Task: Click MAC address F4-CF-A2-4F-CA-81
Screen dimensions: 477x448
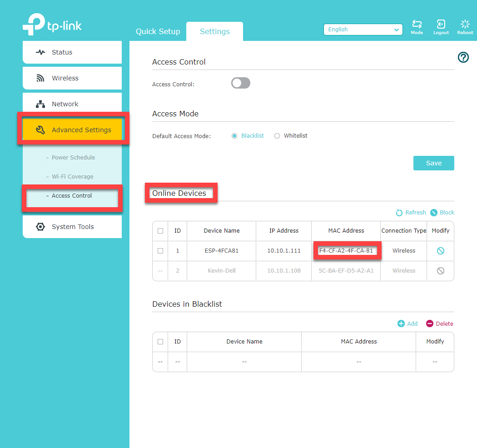Action: point(346,251)
